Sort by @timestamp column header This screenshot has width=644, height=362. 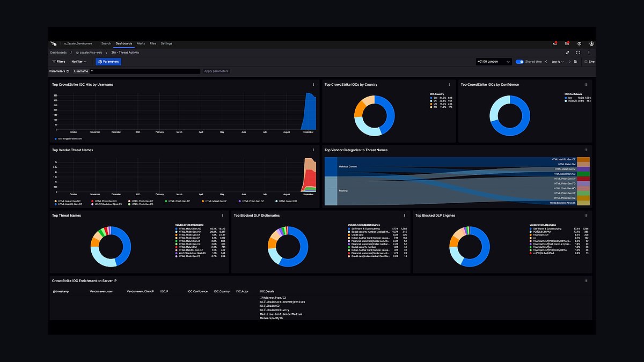pos(61,291)
